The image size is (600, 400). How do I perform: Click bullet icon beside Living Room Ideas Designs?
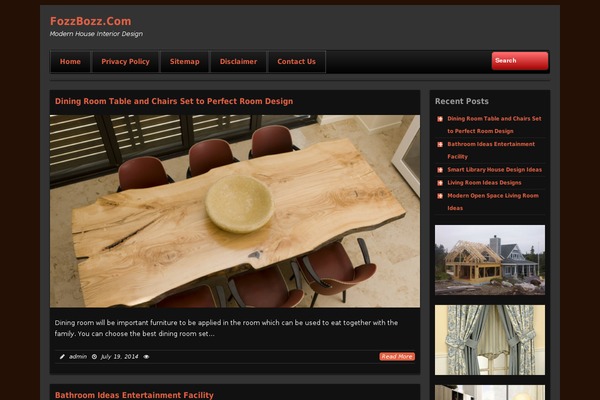(440, 183)
